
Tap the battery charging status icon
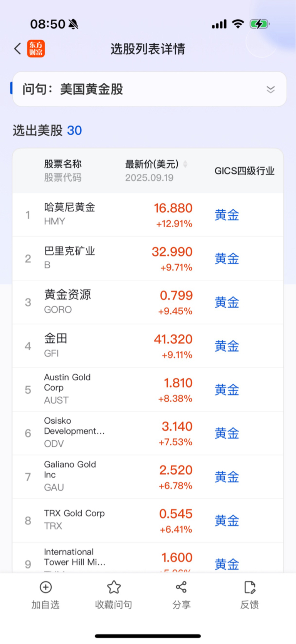pyautogui.click(x=259, y=24)
